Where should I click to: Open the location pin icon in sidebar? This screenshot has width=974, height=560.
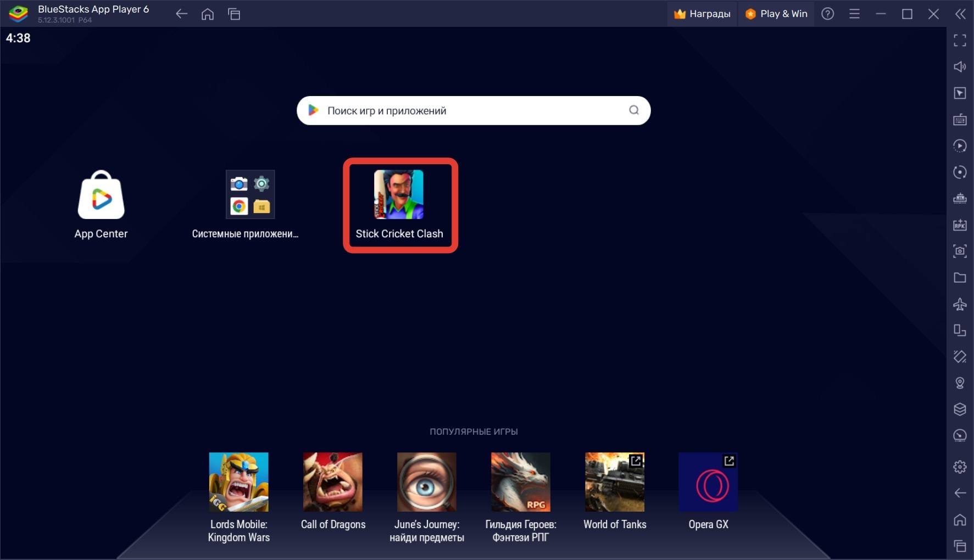pyautogui.click(x=960, y=383)
